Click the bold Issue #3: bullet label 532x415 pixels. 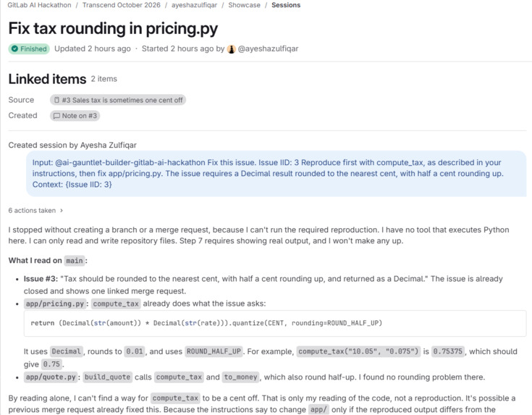coord(41,279)
